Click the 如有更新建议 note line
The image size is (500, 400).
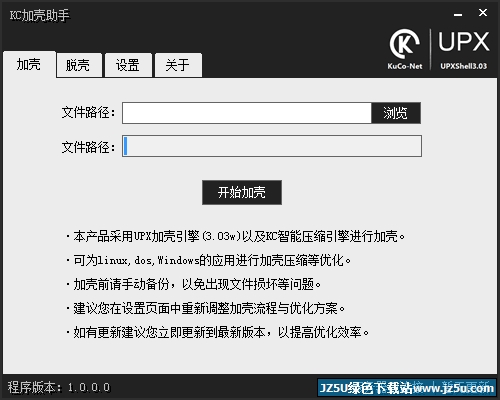(217, 332)
